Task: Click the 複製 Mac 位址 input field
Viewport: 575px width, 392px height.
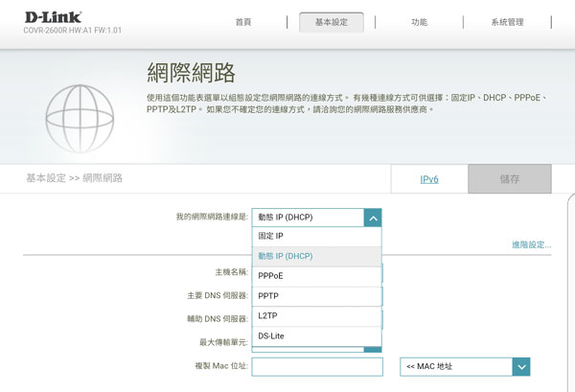Action: 316,366
